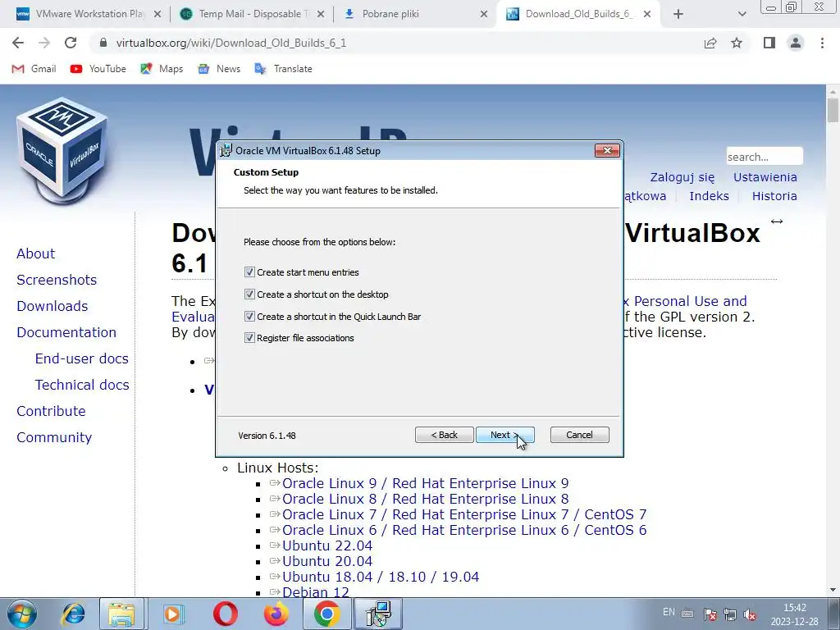This screenshot has height=630, width=840.
Task: Expand the tab search dropdown chevron
Action: 742,14
